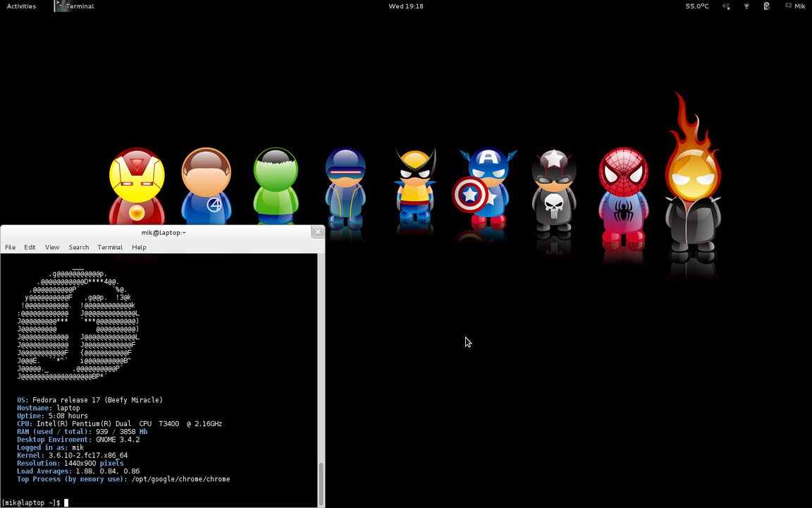Click the mik@laptop:~ window title bar
The image size is (812, 508).
pyautogui.click(x=163, y=232)
